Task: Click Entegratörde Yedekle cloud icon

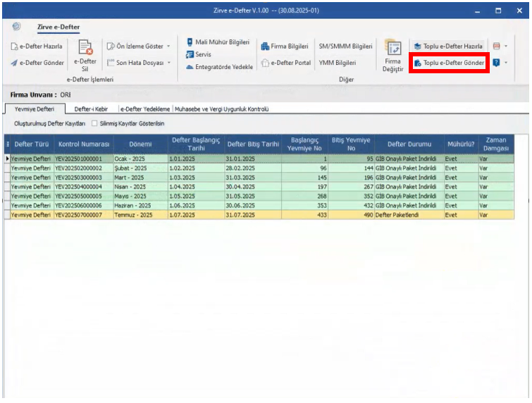Action: 190,67
